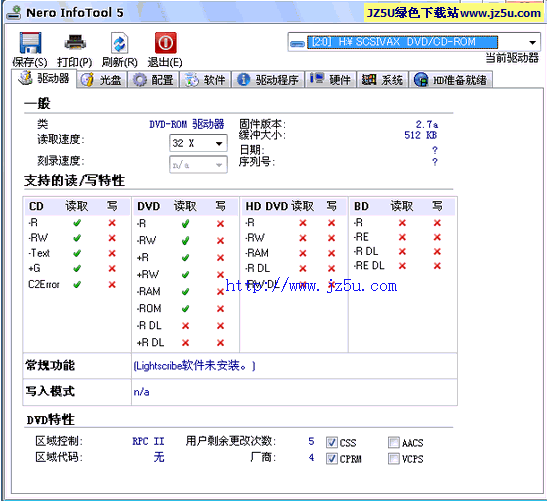547x501 pixels.
Task: Click the HD DVD column header
Action: click(x=267, y=206)
